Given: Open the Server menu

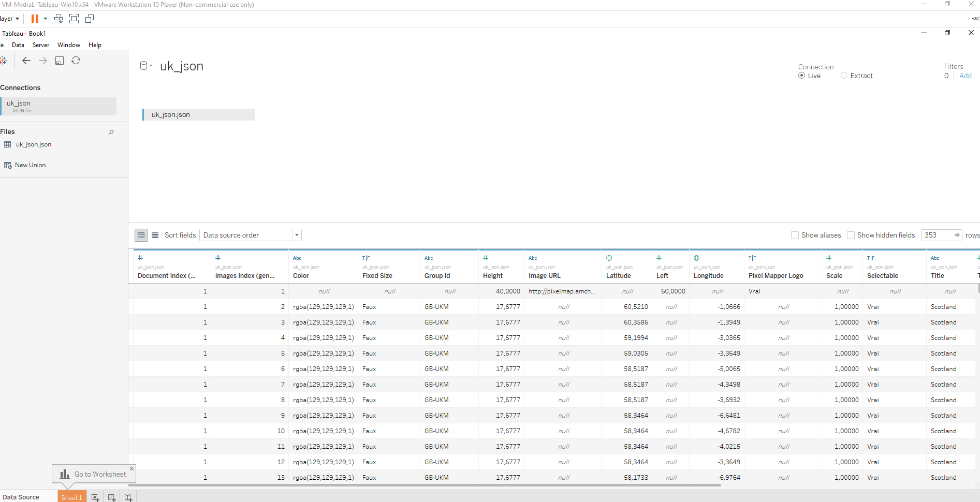Looking at the screenshot, I should pyautogui.click(x=41, y=45).
